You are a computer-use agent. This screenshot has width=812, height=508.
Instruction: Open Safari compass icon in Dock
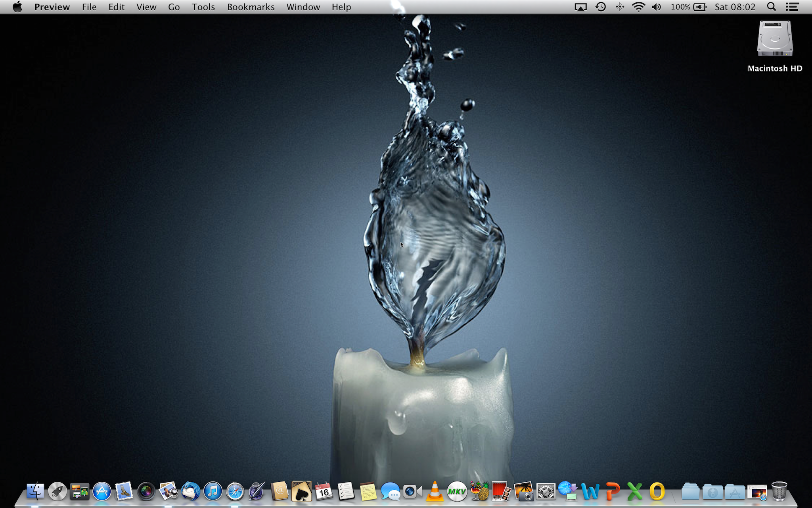click(x=235, y=491)
